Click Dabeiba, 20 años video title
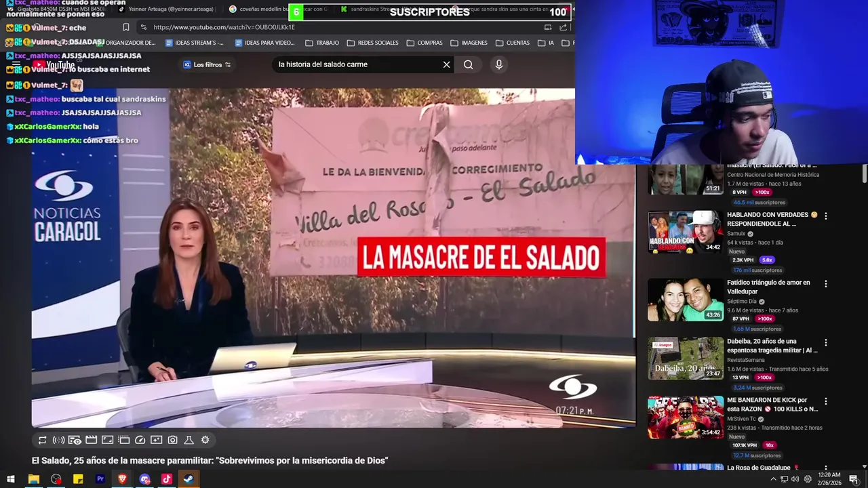The width and height of the screenshot is (868, 488). 772,346
